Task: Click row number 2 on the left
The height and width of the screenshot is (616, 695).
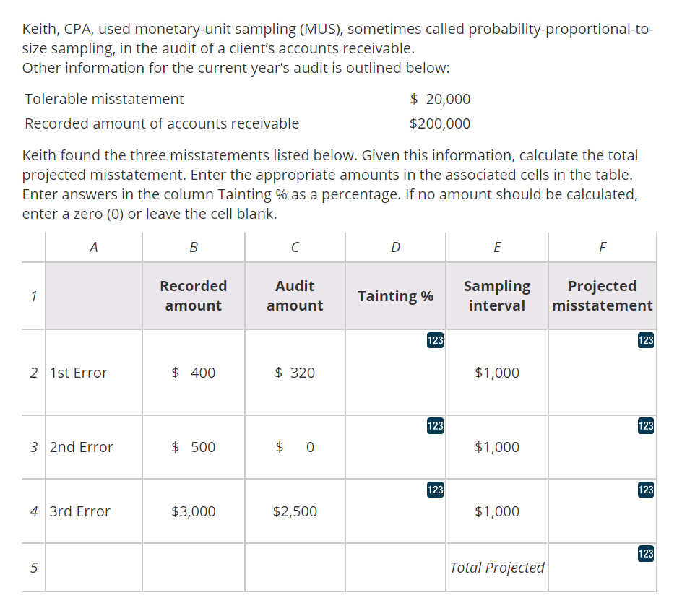Action: point(33,373)
